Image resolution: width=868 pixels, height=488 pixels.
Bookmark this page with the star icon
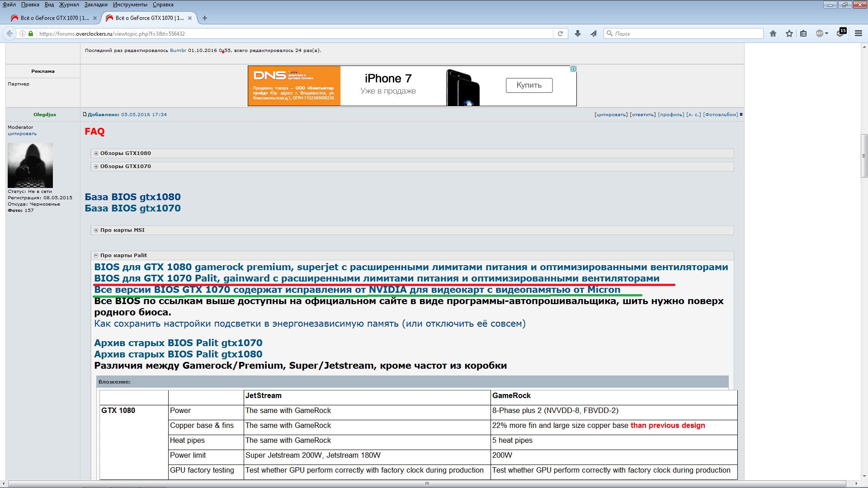(x=789, y=33)
